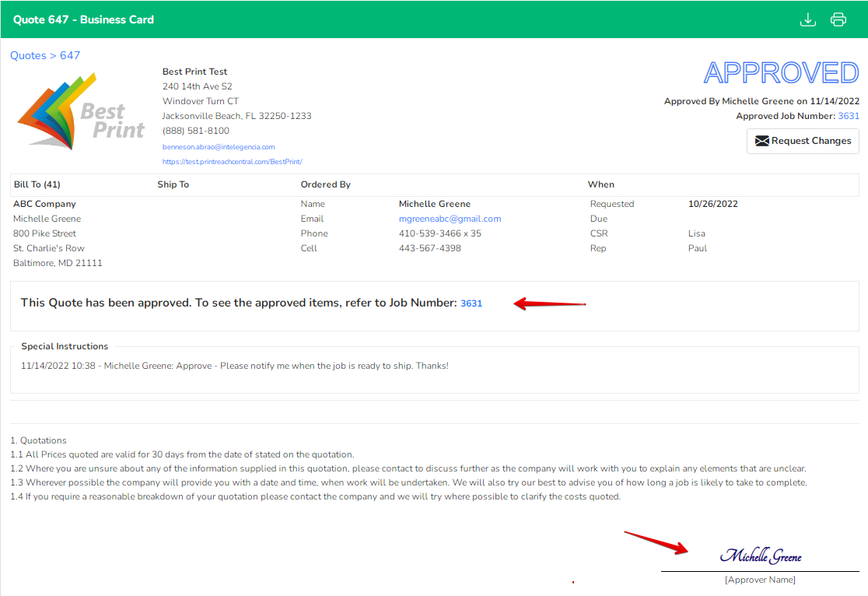
Task: Click the large APPROVED status stamp
Action: click(781, 72)
